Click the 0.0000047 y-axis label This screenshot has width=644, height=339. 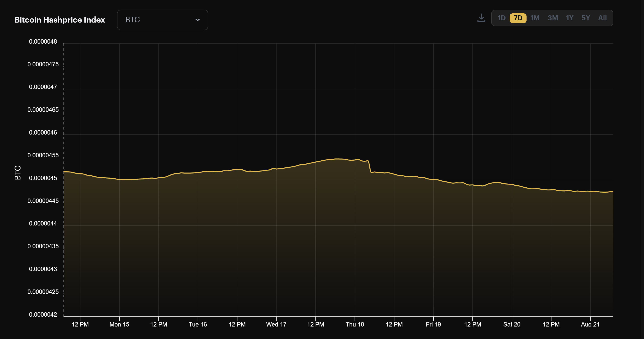click(x=43, y=87)
